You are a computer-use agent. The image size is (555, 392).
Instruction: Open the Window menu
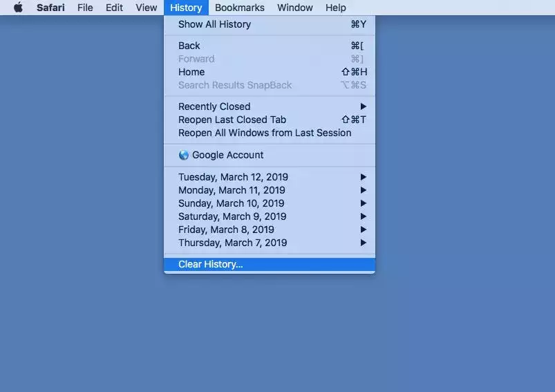click(x=295, y=8)
